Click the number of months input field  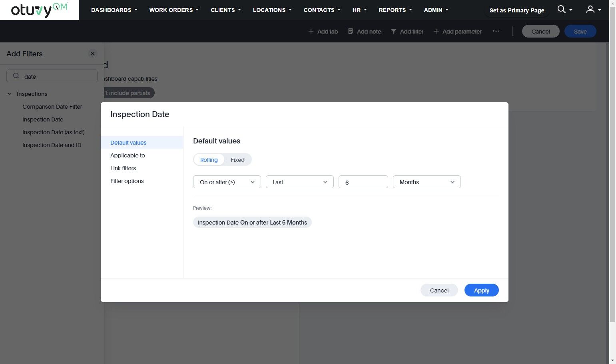click(x=363, y=182)
